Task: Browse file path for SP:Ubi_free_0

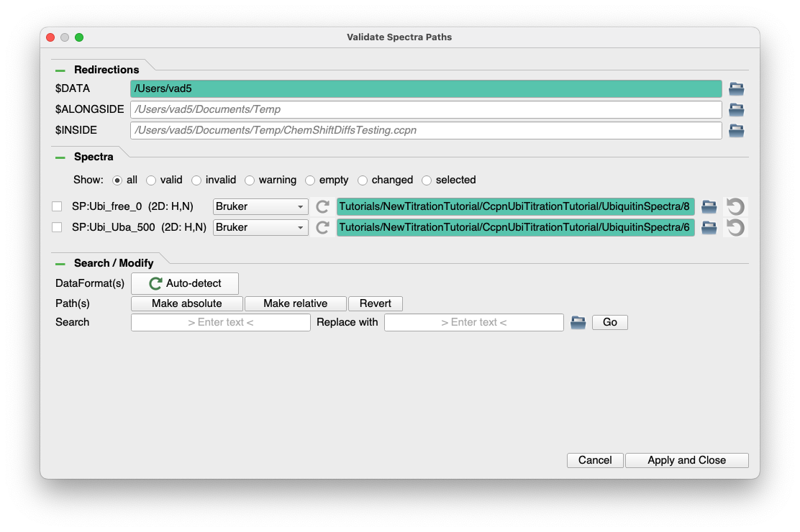Action: click(709, 206)
